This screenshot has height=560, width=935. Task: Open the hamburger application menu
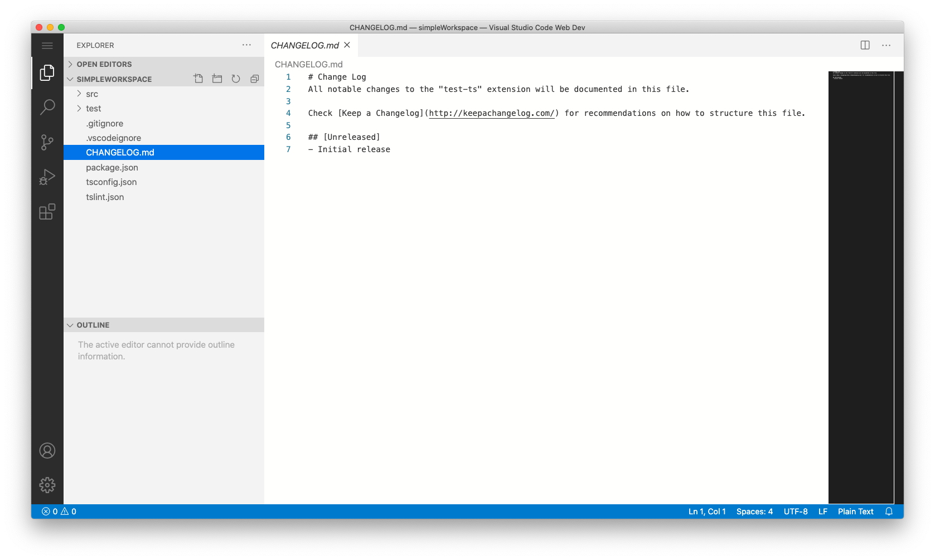point(47,46)
